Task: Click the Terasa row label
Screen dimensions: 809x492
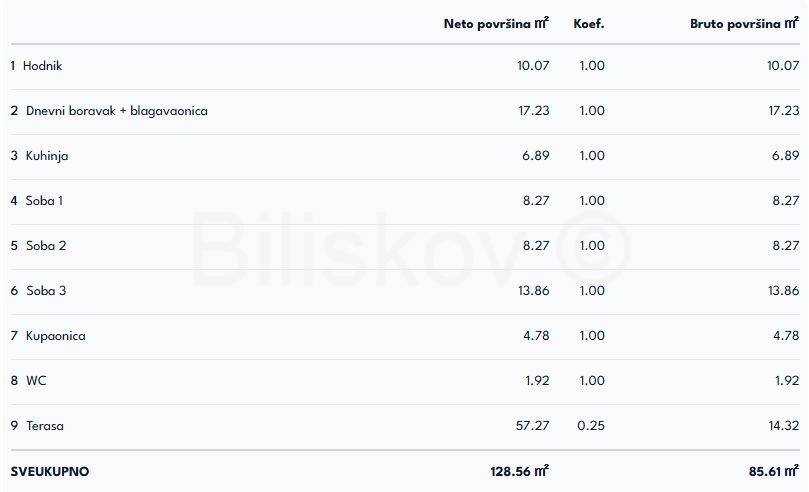Action: coord(44,426)
